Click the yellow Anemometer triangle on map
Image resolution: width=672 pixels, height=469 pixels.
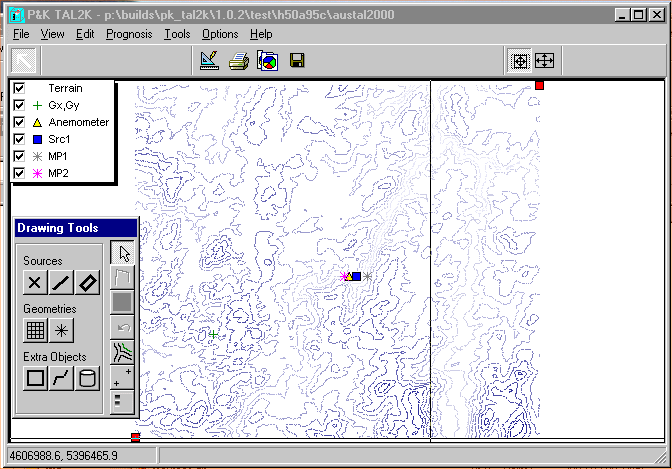point(349,277)
